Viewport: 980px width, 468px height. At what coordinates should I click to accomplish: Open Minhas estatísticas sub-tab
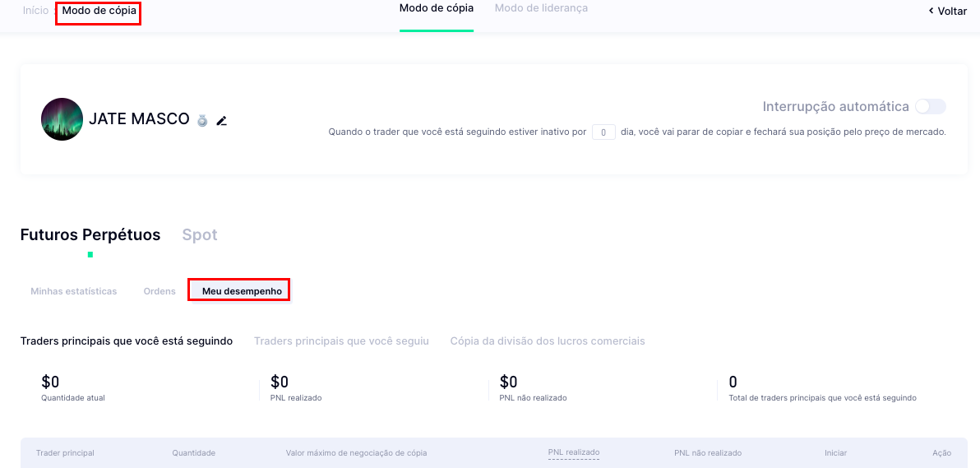coord(74,291)
